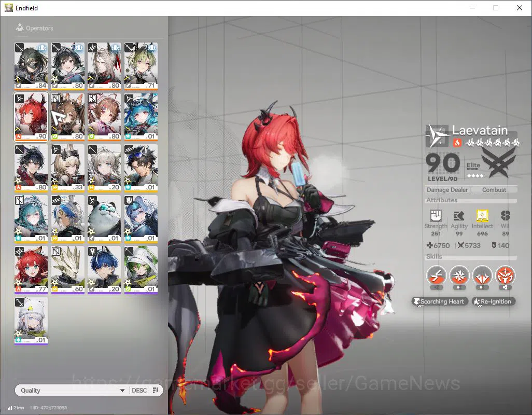Image resolution: width=532 pixels, height=415 pixels.
Task: Click the Operators panel title
Action: [x=39, y=28]
